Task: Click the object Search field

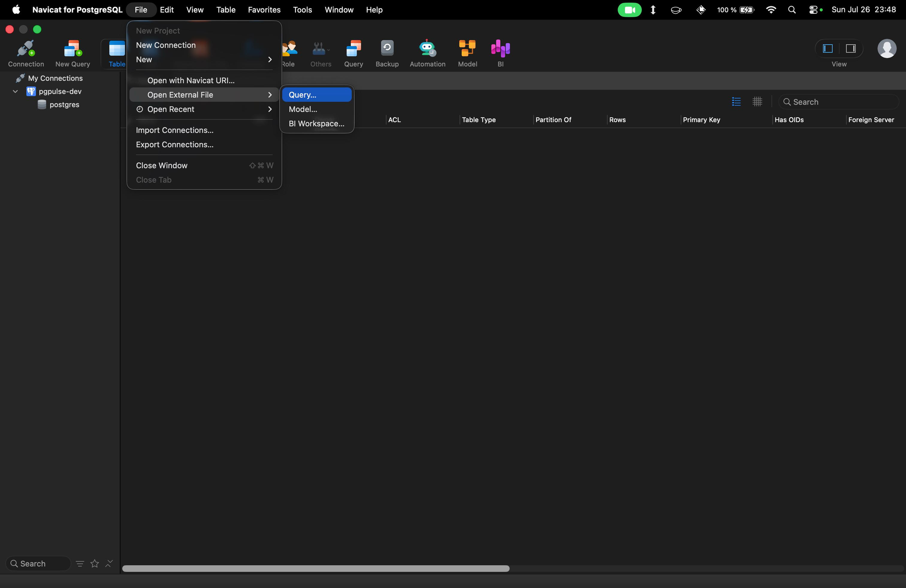Action: coord(839,102)
